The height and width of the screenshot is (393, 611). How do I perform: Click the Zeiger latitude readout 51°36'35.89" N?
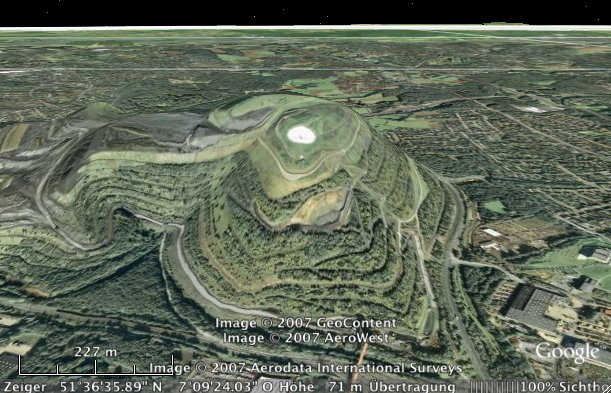[x=111, y=387]
